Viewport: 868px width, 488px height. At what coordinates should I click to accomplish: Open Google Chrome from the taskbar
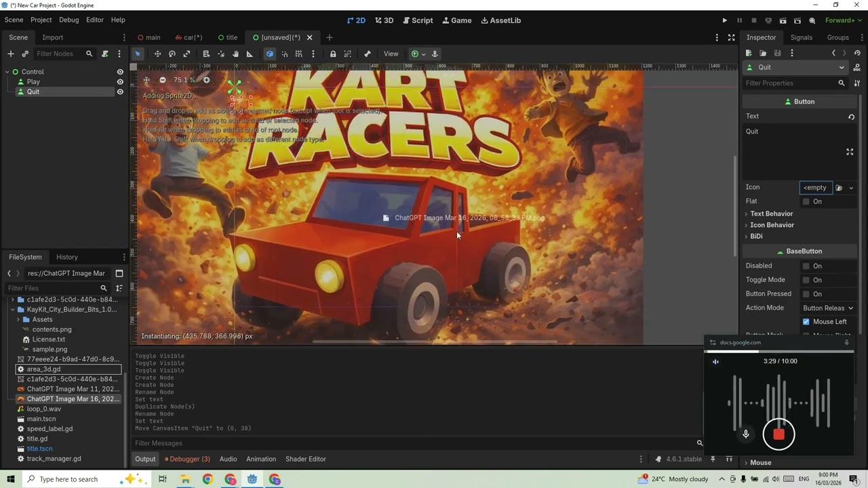click(208, 479)
